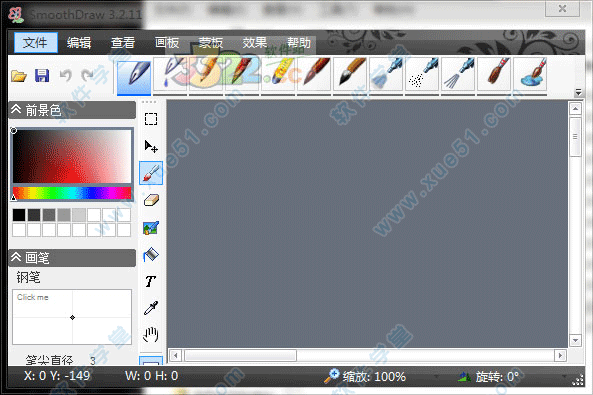Select the airbrush preset

[x=386, y=75]
